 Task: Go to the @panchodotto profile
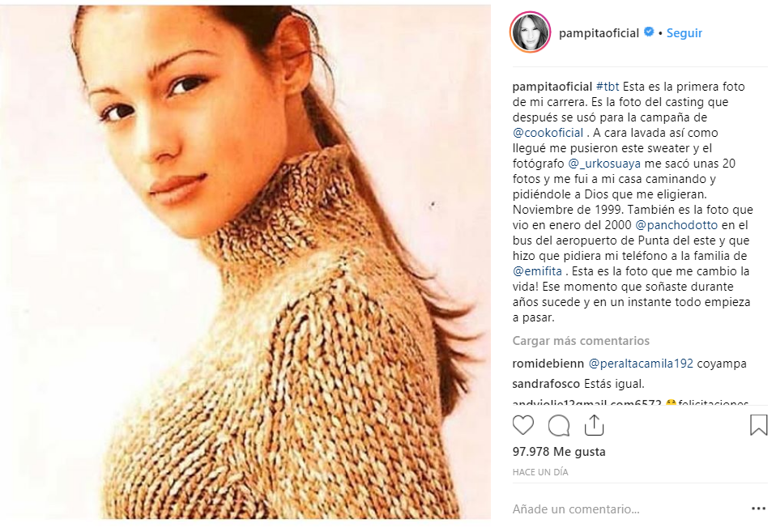[676, 224]
